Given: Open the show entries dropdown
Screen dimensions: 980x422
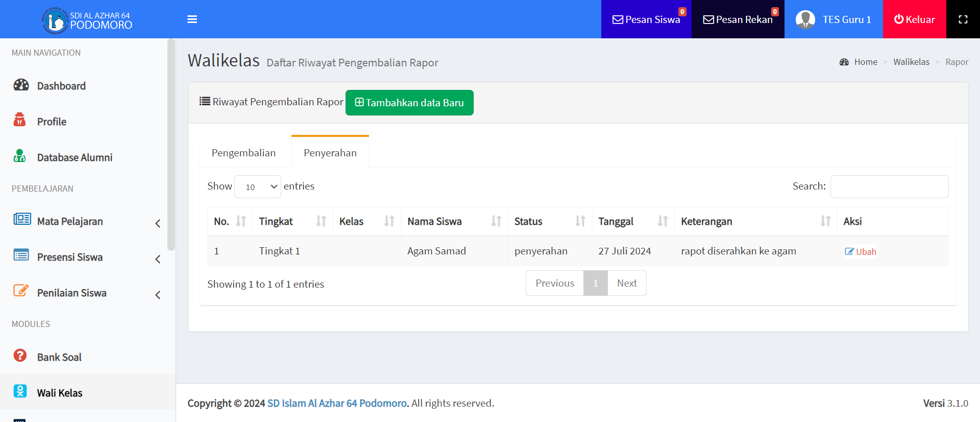Looking at the screenshot, I should click(x=258, y=187).
